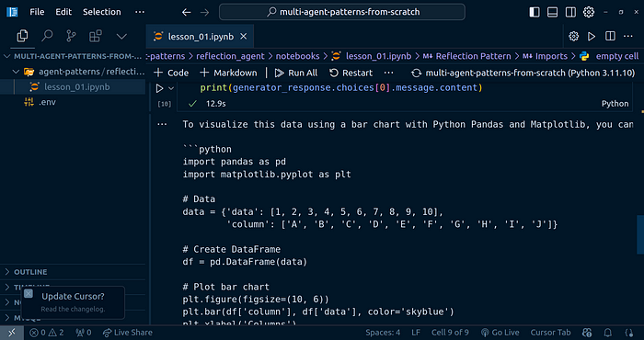
Task: Open the Explorer view icon
Action: click(22, 36)
